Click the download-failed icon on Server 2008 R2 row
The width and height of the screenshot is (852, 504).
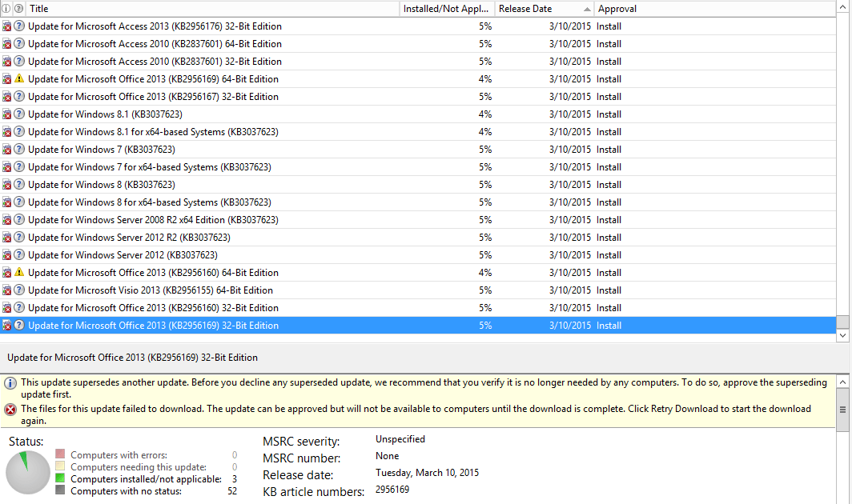[x=6, y=220]
